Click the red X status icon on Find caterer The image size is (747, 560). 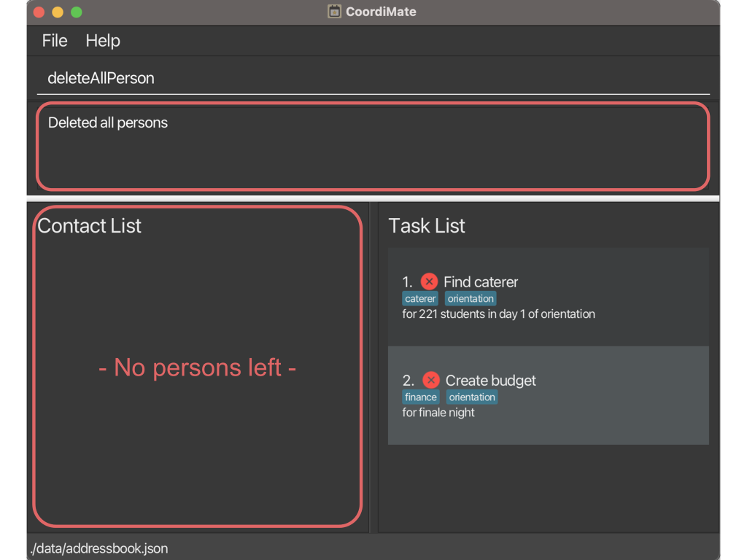coord(429,281)
